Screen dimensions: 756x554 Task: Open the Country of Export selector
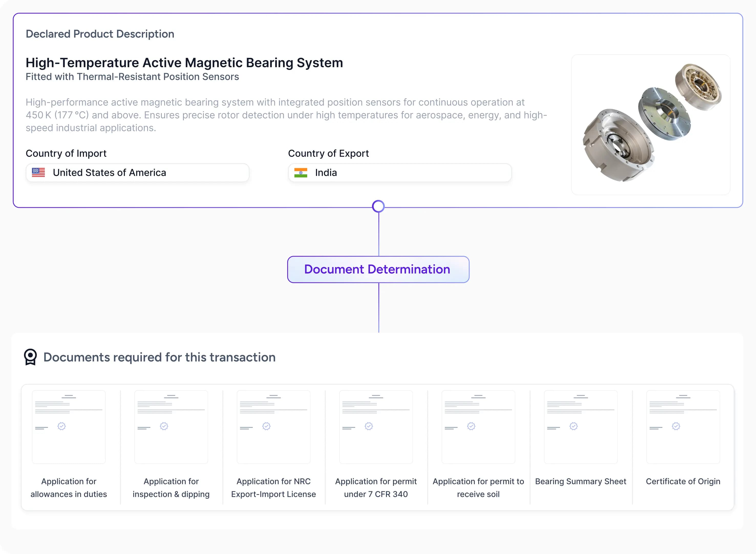click(399, 172)
